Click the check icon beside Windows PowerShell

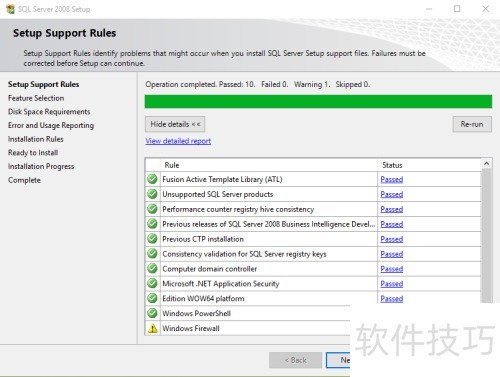[x=152, y=313]
